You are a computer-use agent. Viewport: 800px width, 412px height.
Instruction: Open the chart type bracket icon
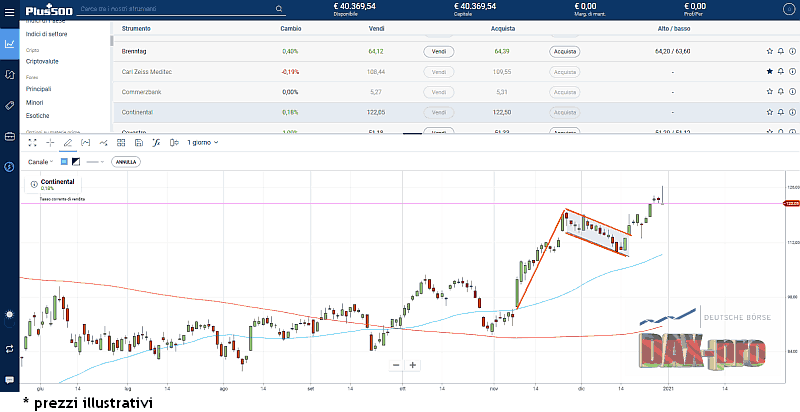tap(86, 143)
